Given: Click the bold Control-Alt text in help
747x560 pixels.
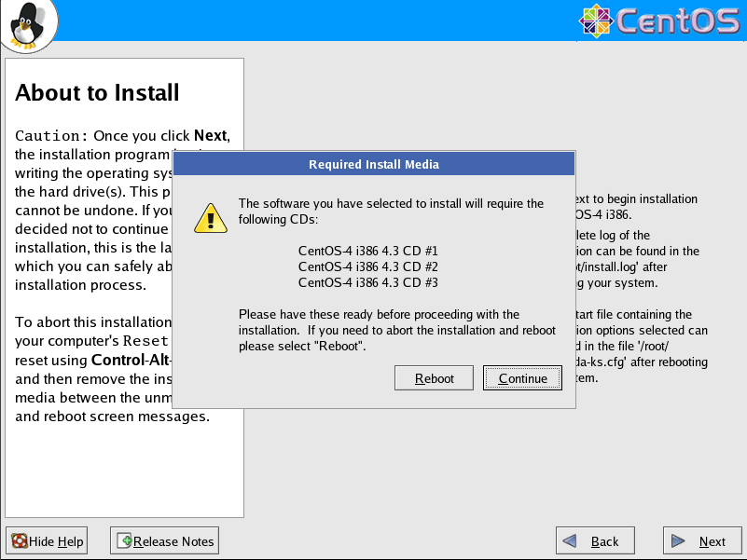Looking at the screenshot, I should point(129,360).
